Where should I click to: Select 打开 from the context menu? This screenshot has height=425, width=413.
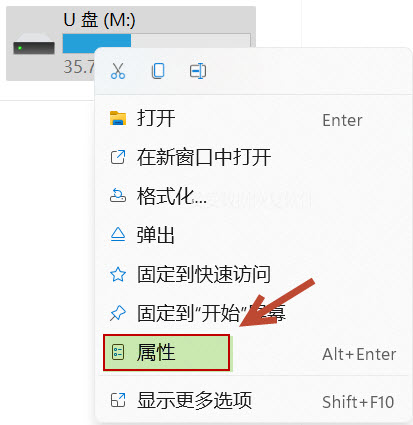(x=253, y=119)
